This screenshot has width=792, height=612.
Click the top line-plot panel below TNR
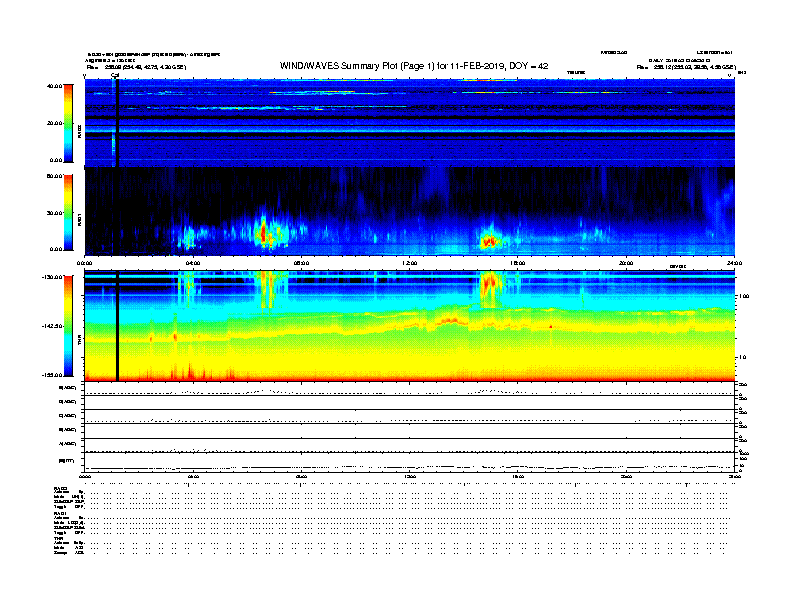coord(409,389)
